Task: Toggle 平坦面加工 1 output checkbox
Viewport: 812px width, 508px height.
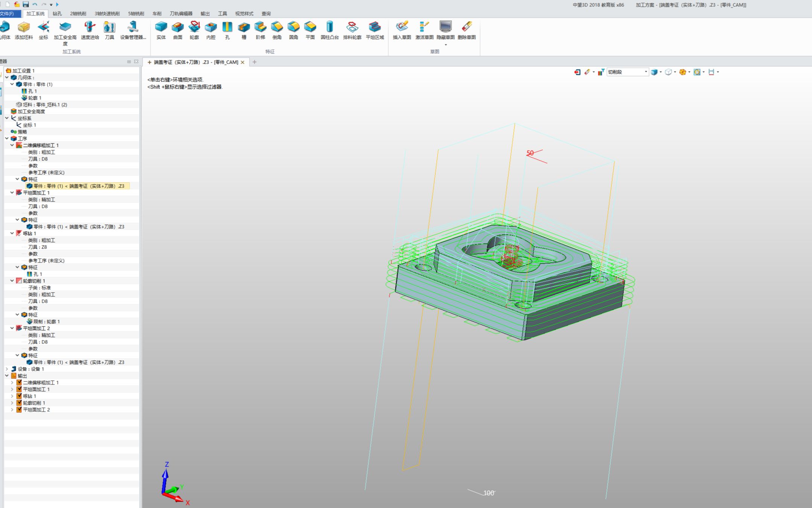Action: [19, 389]
